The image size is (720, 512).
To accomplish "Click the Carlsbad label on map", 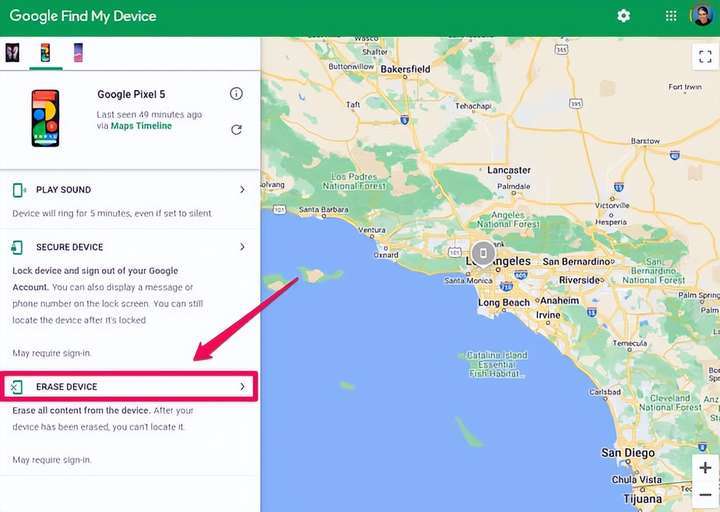I will pyautogui.click(x=605, y=392).
